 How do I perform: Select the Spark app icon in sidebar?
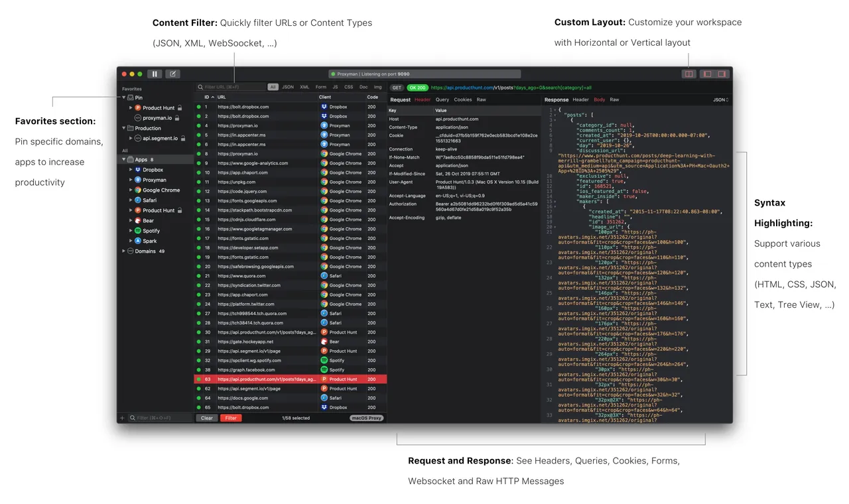pos(138,241)
